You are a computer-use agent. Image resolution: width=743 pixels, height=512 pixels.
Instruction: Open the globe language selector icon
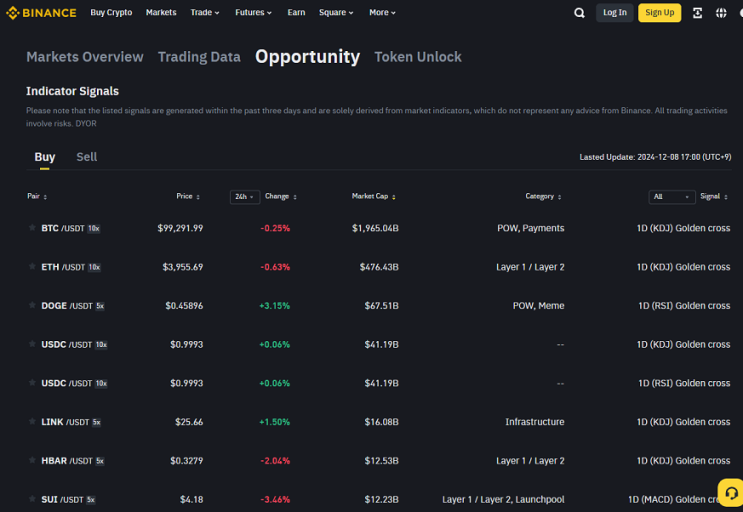(x=721, y=13)
